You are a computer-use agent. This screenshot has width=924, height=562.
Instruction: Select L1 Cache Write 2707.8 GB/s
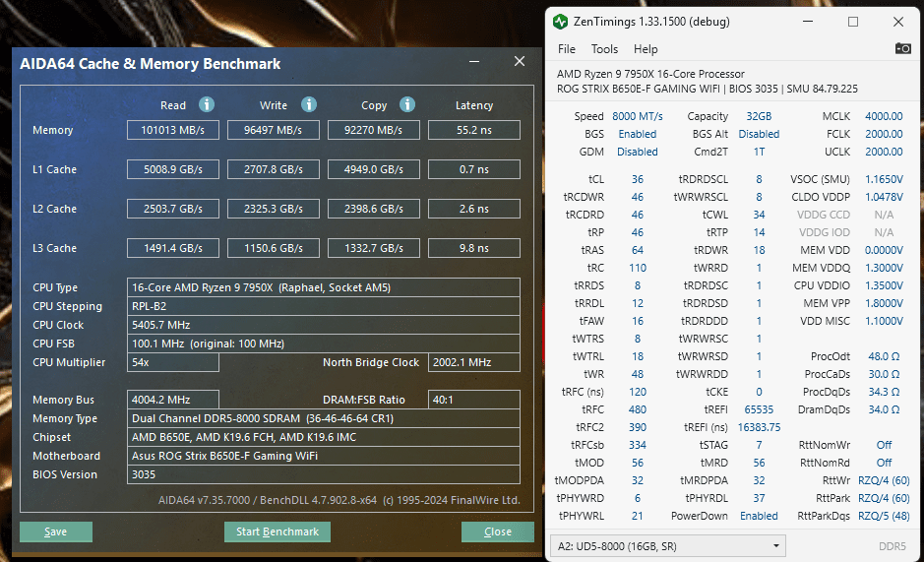tap(274, 169)
